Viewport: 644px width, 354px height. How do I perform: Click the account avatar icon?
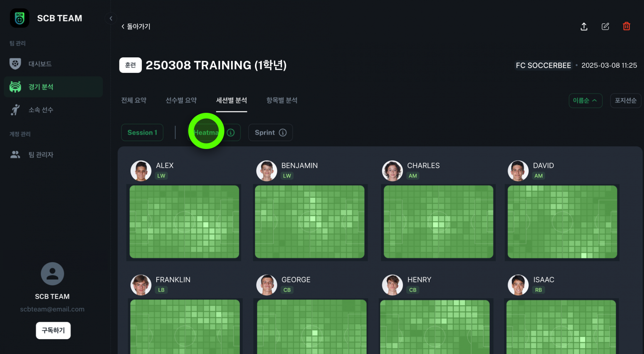(52, 274)
